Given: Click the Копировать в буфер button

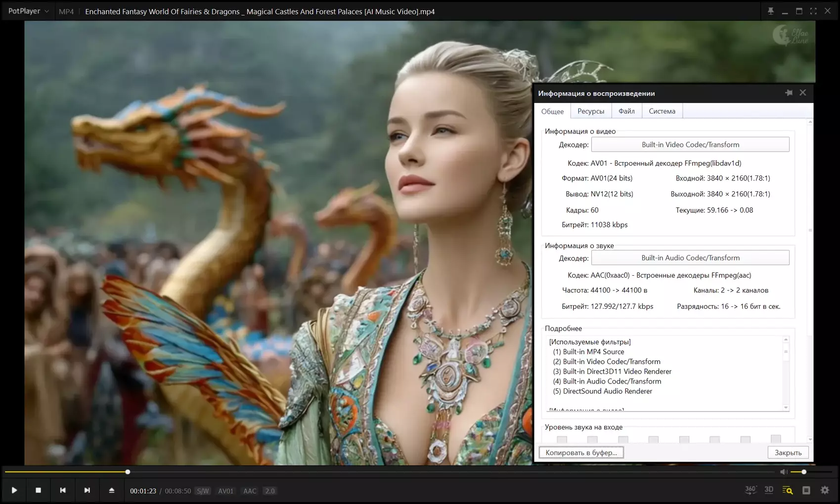Looking at the screenshot, I should pyautogui.click(x=581, y=453).
